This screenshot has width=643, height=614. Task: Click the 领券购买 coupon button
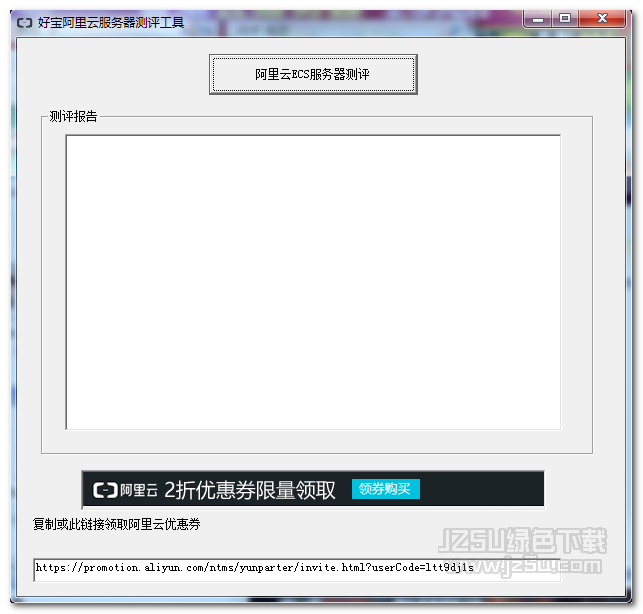[x=385, y=489]
